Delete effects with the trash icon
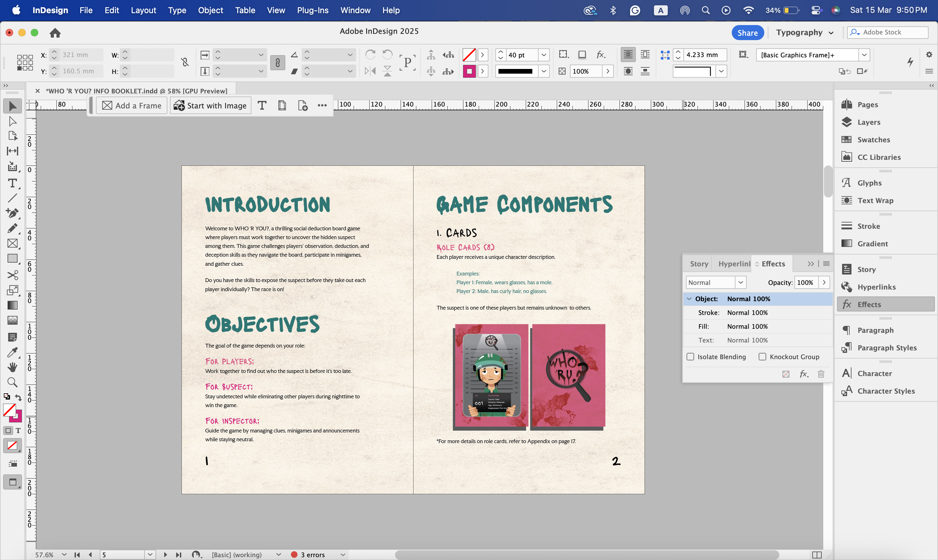 click(x=821, y=374)
